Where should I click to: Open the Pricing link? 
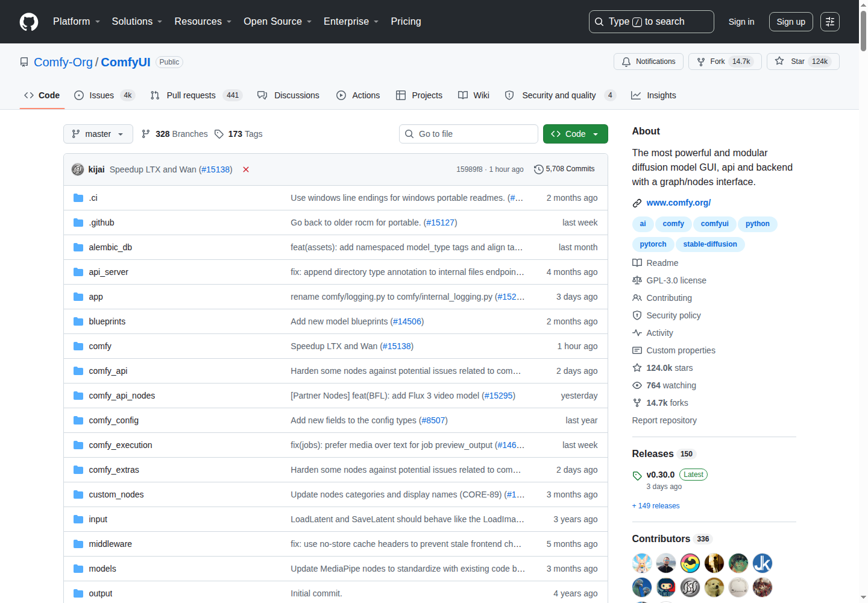click(x=406, y=22)
